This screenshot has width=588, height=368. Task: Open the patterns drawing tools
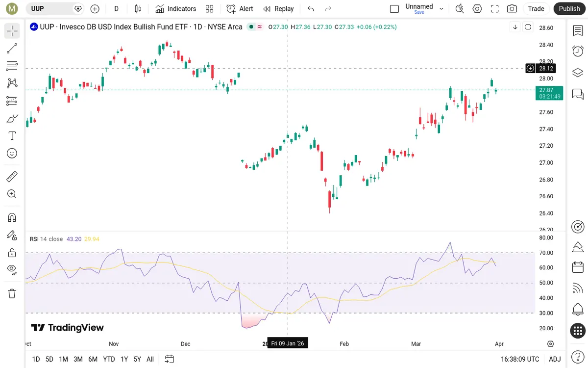[x=12, y=83]
